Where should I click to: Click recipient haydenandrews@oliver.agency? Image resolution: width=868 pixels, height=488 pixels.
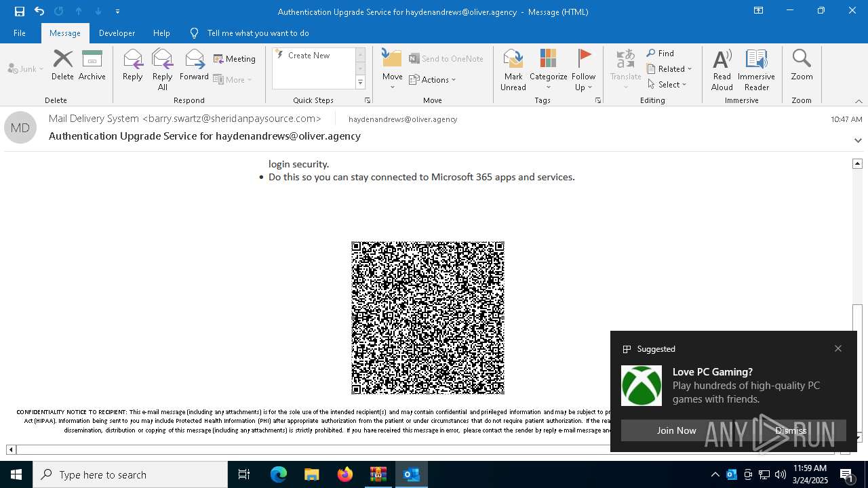(x=403, y=119)
